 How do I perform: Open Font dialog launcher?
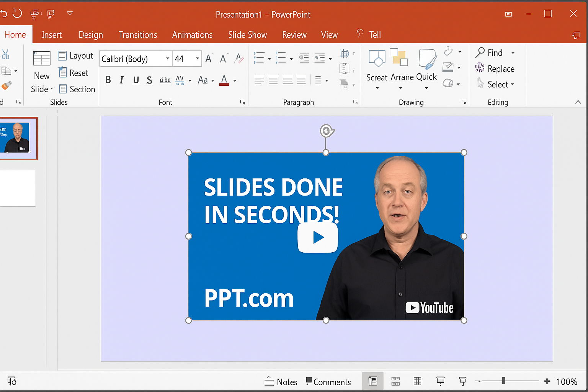pos(242,102)
